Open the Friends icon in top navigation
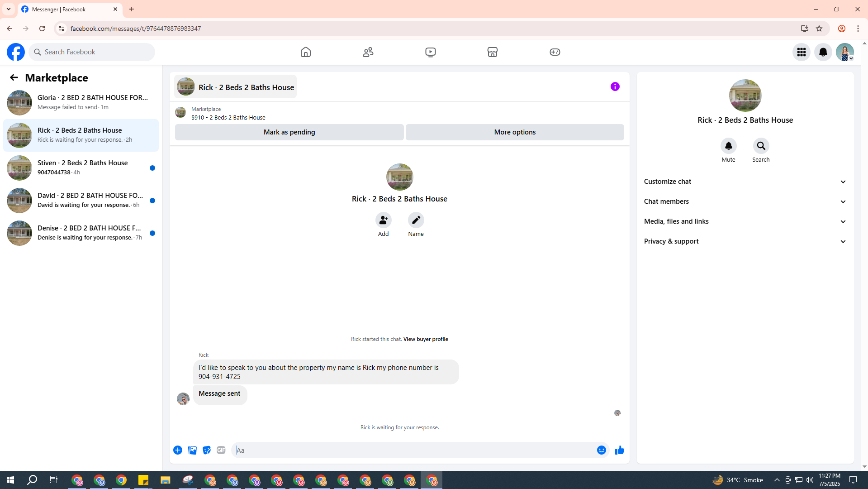 click(368, 52)
